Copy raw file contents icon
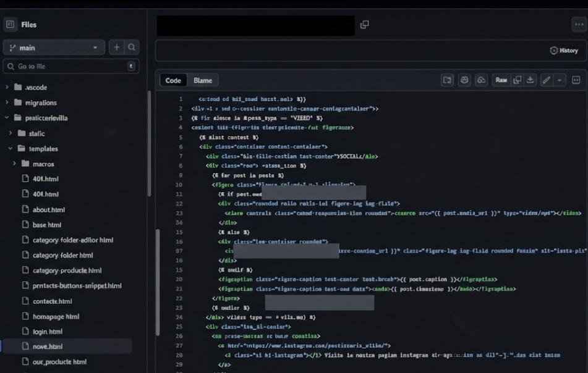 [x=517, y=80]
